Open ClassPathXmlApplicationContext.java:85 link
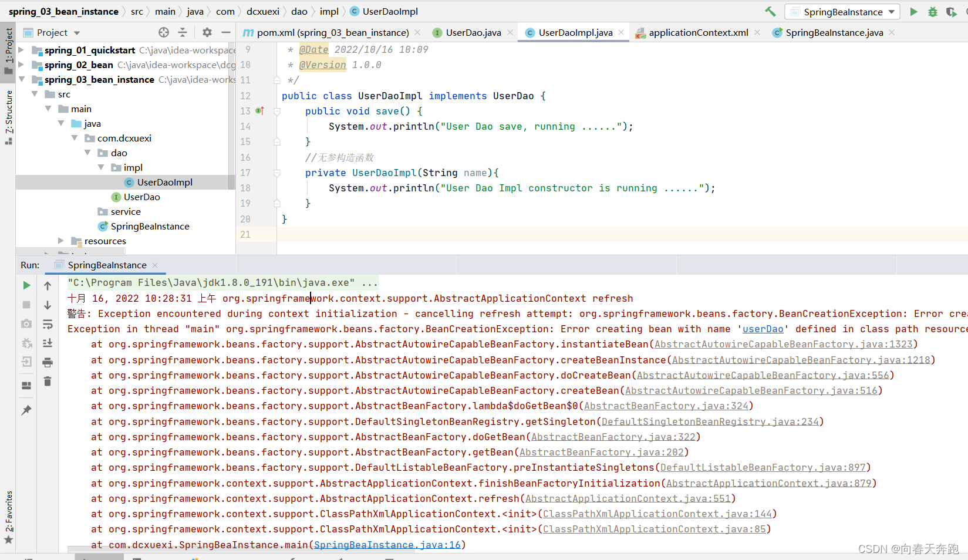968x560 pixels. (655, 529)
